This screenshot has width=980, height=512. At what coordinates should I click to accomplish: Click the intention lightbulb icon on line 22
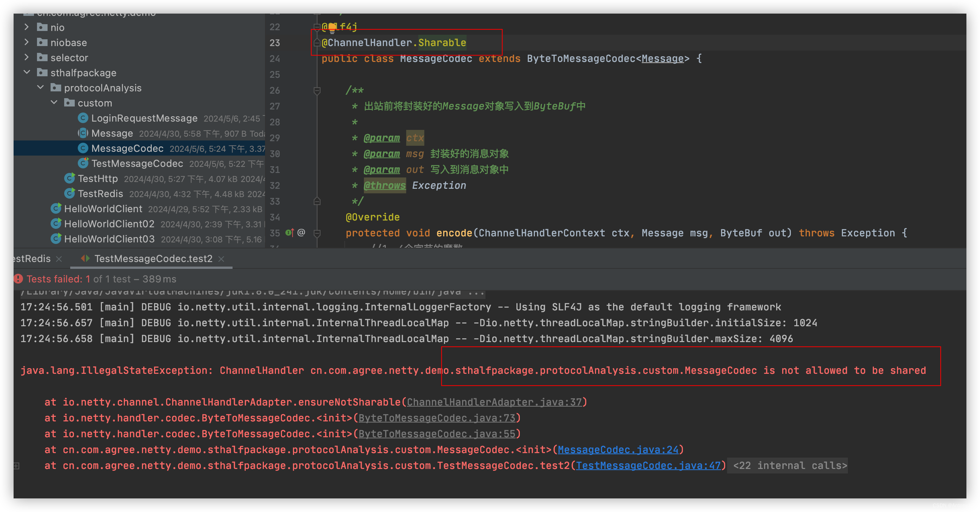(332, 28)
